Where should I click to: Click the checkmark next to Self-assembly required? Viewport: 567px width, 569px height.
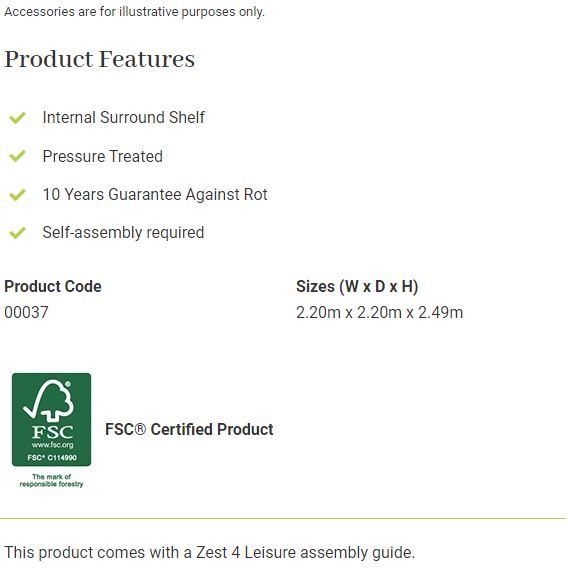(17, 233)
